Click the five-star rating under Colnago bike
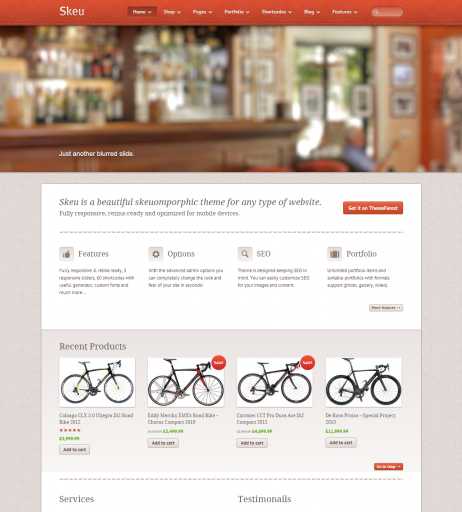This screenshot has width=462, height=512. [70, 430]
